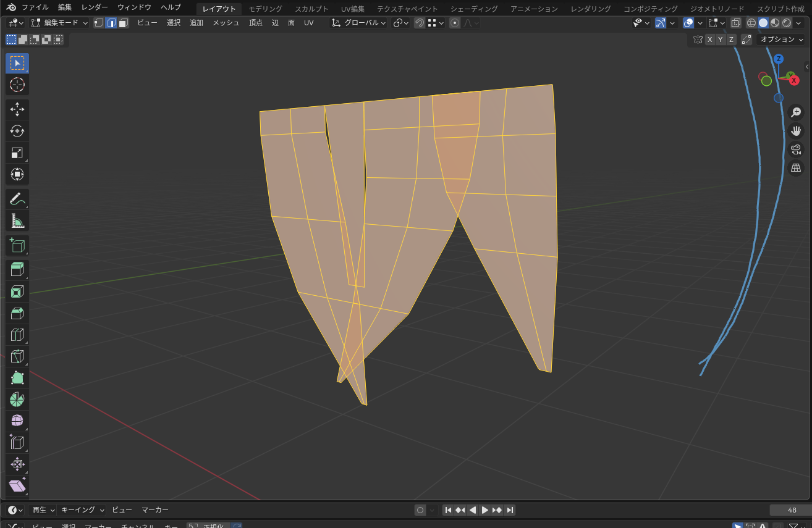Select the Rotate tool
This screenshot has height=528, width=812.
coord(17,131)
